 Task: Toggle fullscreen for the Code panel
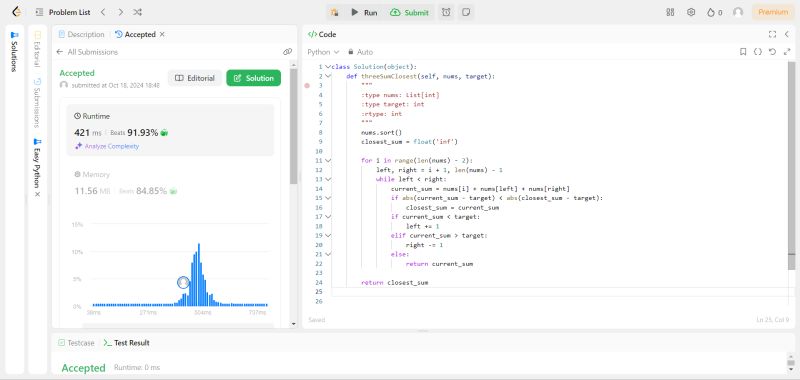click(x=772, y=34)
